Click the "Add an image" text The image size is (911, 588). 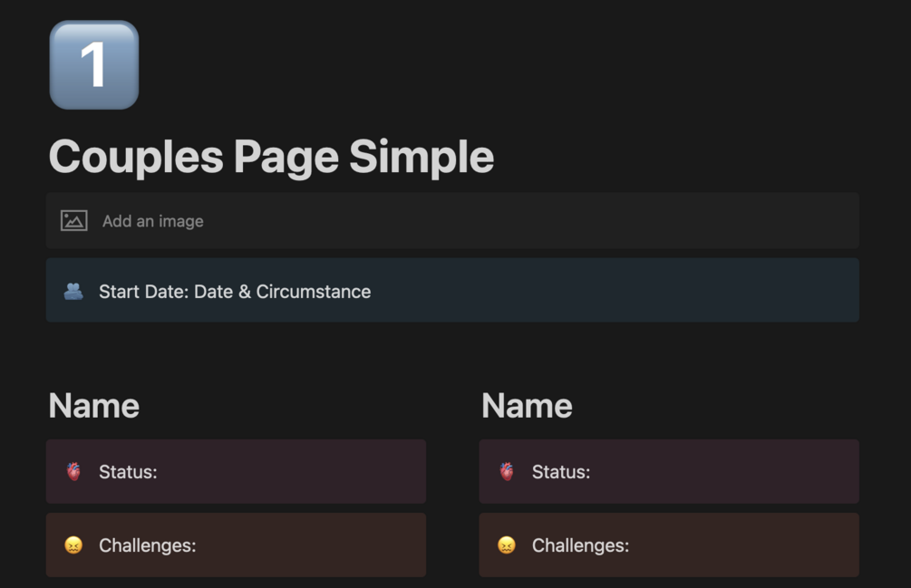(x=152, y=221)
